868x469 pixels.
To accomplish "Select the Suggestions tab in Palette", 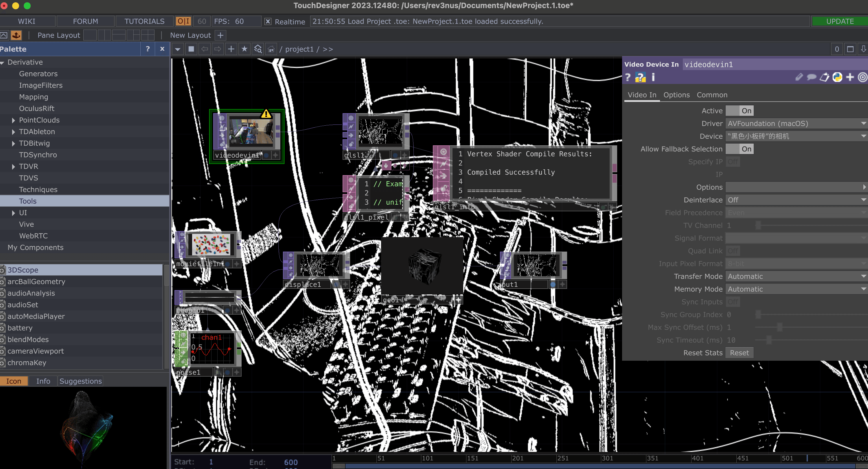I will pyautogui.click(x=80, y=381).
